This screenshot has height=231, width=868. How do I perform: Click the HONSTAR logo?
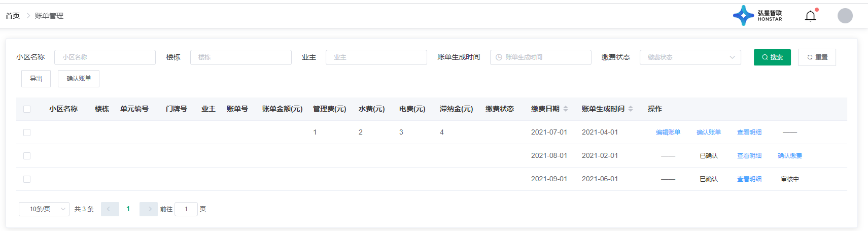757,16
